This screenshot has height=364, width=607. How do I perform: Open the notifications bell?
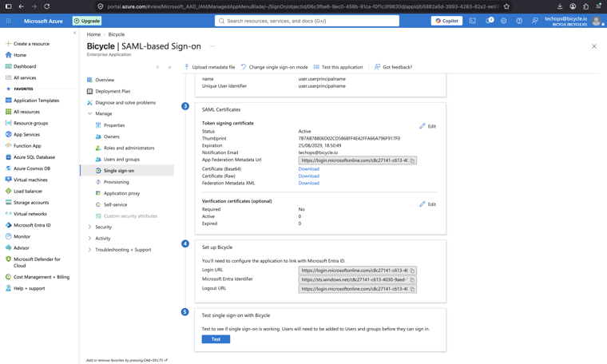click(490, 21)
